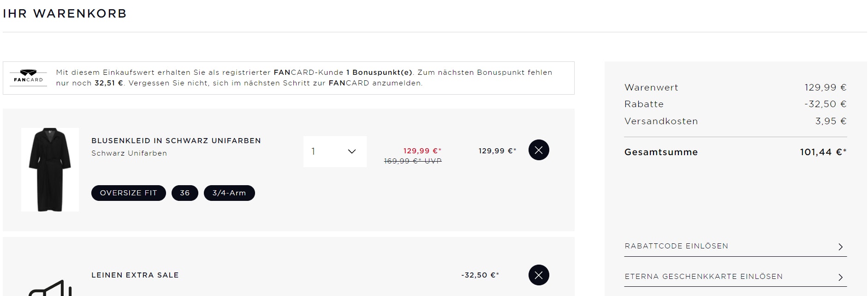Click the Leinen Extra Sale label
This screenshot has height=296, width=868.
tap(135, 275)
